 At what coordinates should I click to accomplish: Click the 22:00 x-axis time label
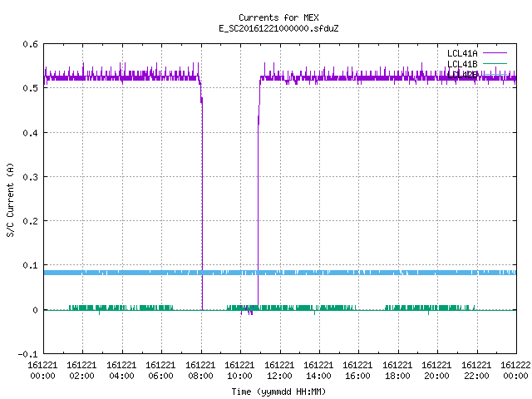coord(476,376)
